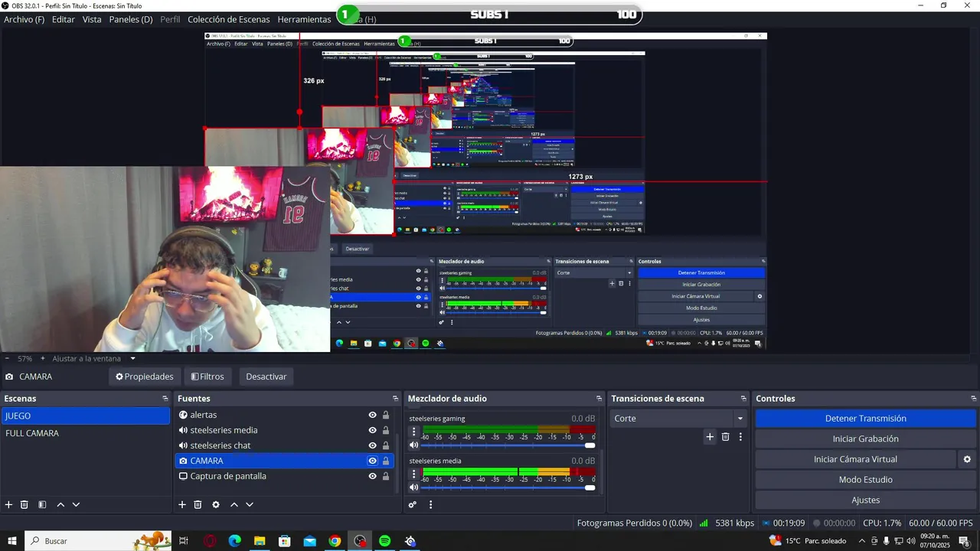The width and height of the screenshot is (980, 551).
Task: Open Chrome from Windows taskbar
Action: [x=335, y=541]
